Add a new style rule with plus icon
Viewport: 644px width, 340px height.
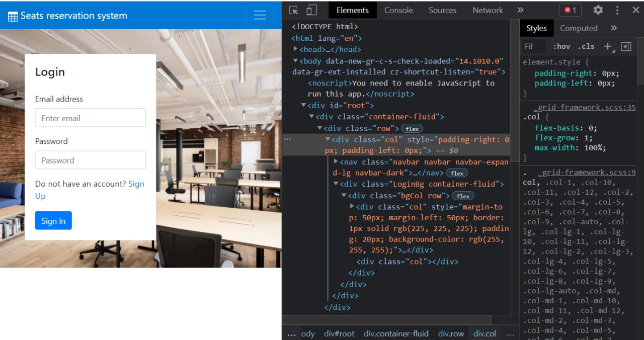608,46
